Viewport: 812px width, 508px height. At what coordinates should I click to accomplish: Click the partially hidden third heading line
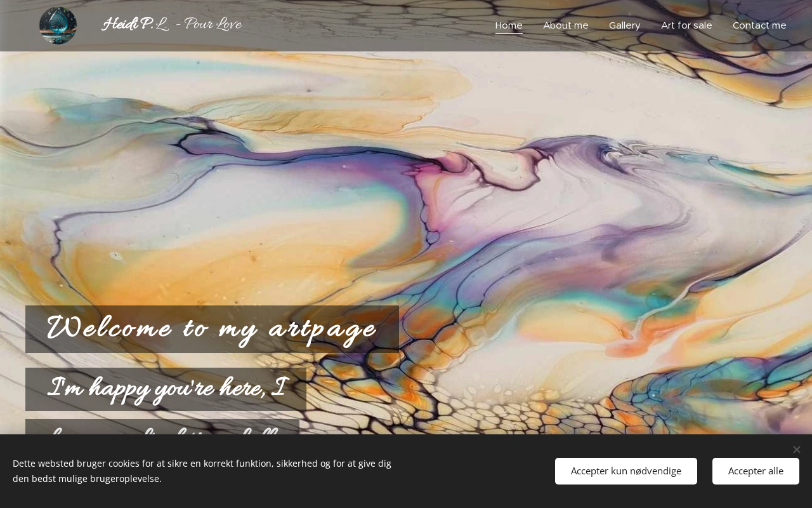162,427
